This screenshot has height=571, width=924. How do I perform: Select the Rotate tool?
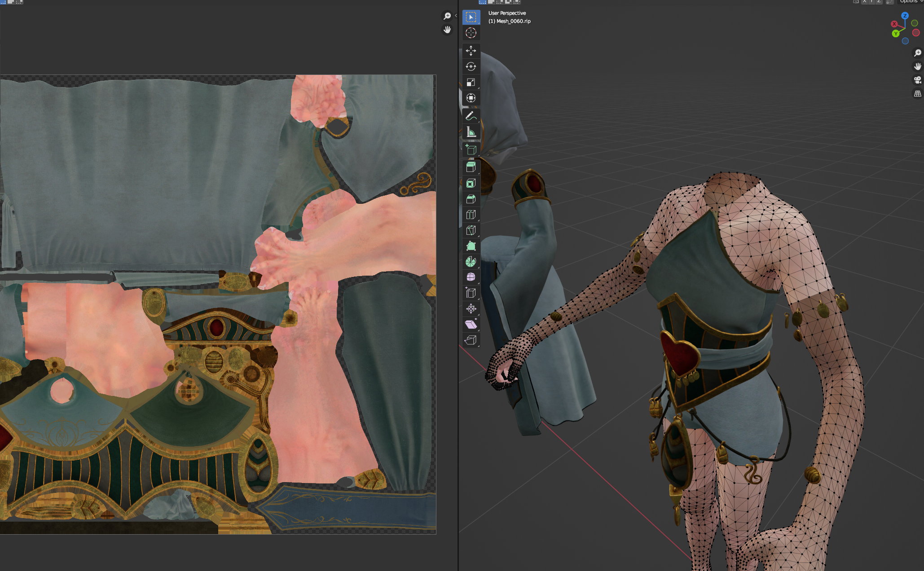(471, 66)
